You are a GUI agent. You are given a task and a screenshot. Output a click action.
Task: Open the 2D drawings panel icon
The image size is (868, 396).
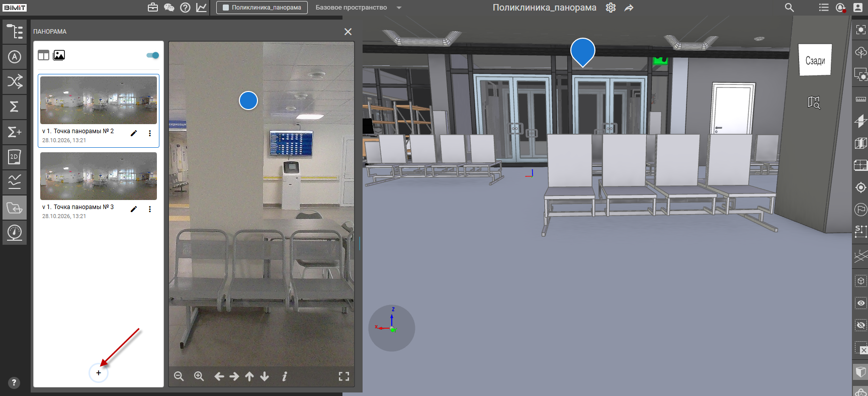[x=15, y=157]
